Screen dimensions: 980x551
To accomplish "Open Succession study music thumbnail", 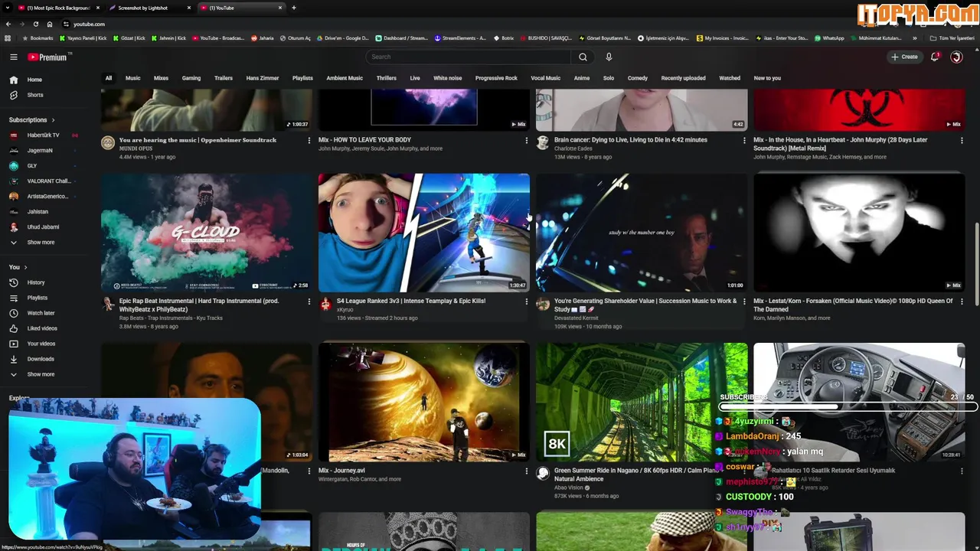I will coord(642,233).
